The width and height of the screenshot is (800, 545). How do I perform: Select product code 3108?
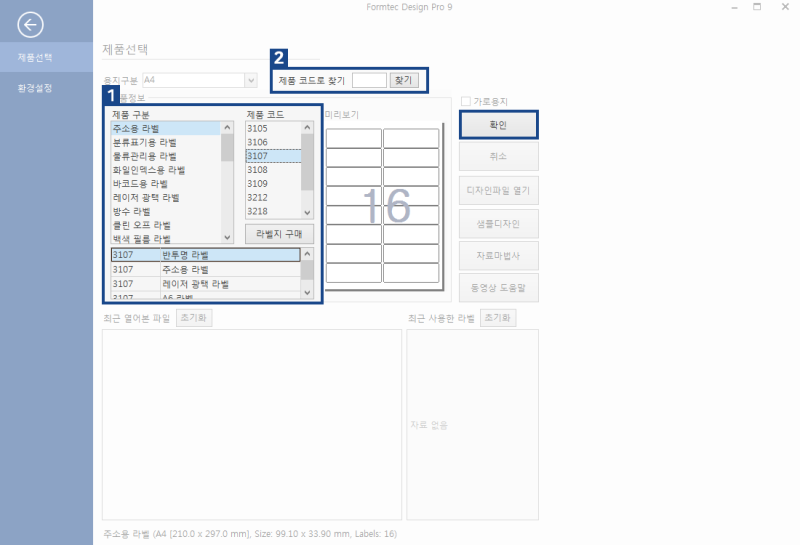273,170
